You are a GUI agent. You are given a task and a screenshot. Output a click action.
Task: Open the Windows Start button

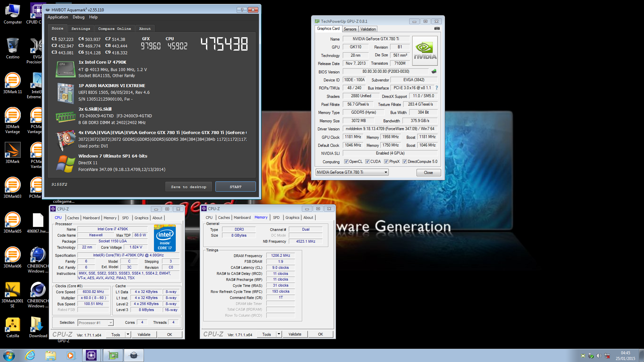[x=9, y=355]
